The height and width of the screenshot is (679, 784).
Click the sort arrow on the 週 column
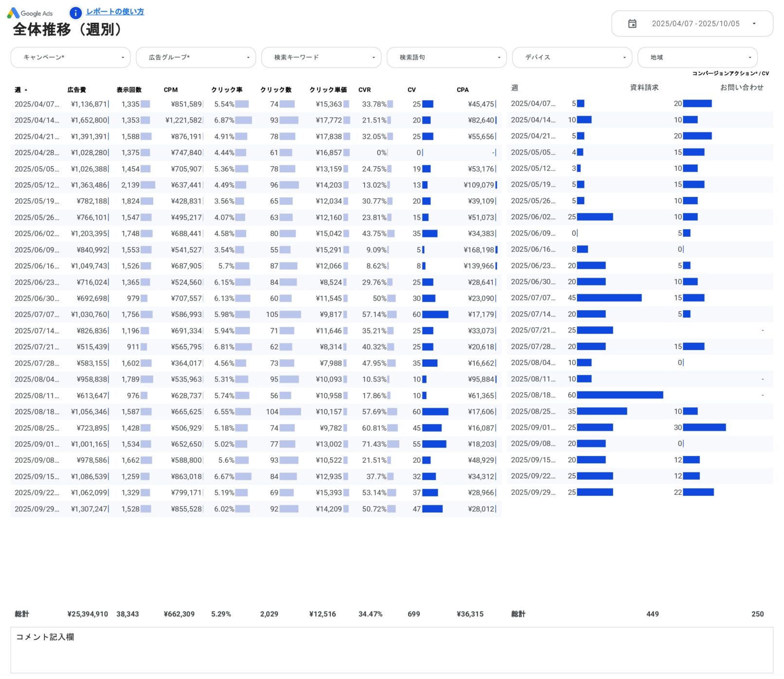27,89
